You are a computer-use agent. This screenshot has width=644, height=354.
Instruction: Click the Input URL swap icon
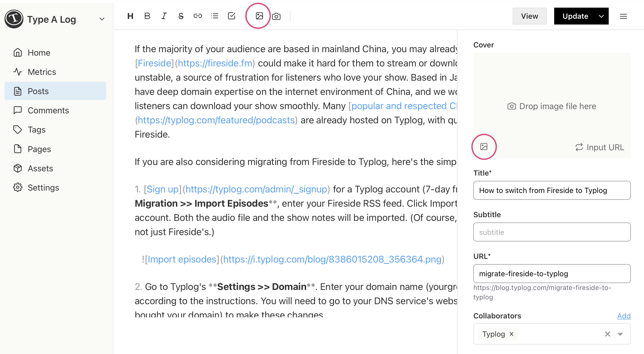579,147
